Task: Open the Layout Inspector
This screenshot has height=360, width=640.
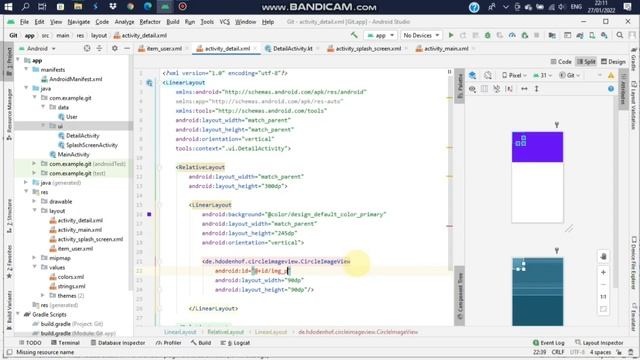Action: coord(599,343)
